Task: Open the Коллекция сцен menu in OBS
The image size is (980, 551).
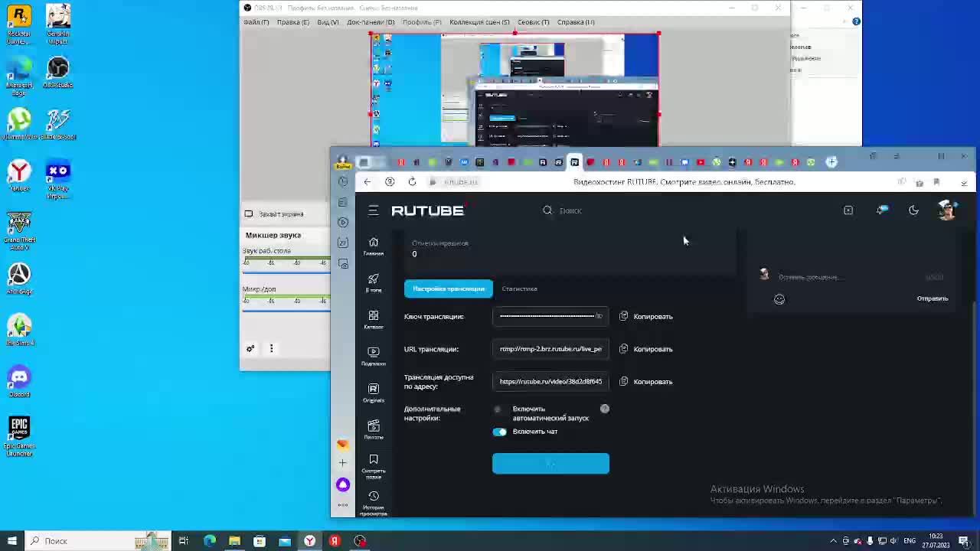Action: click(479, 22)
